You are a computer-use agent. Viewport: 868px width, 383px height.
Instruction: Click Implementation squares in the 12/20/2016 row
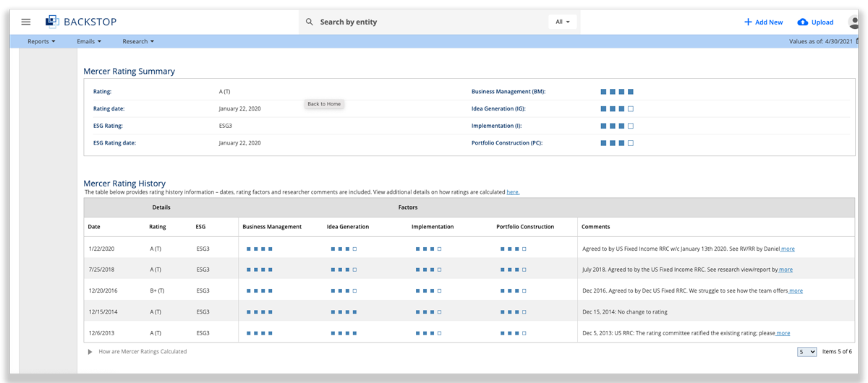click(428, 291)
